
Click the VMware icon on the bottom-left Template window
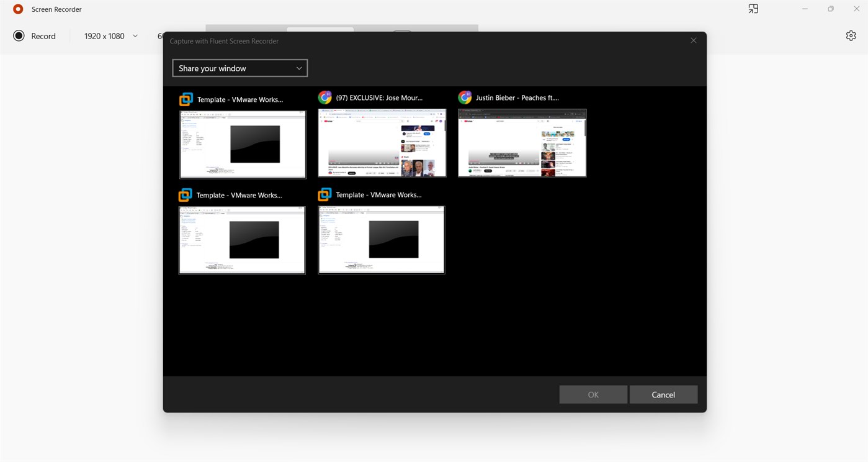[185, 194]
